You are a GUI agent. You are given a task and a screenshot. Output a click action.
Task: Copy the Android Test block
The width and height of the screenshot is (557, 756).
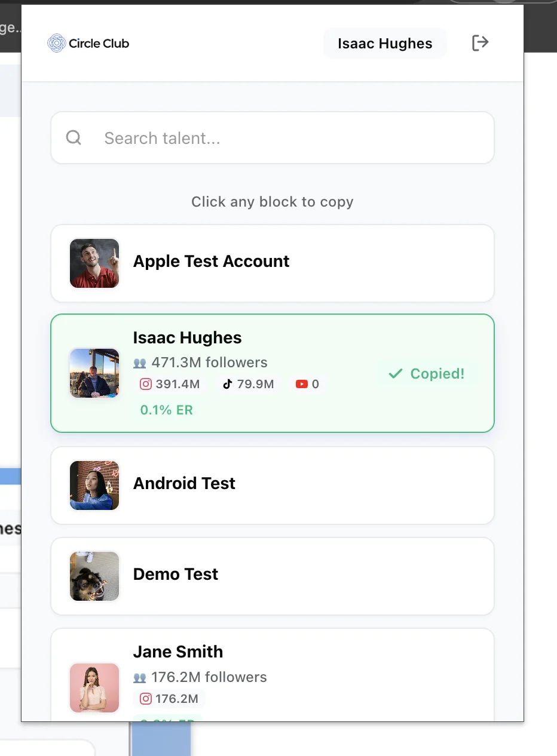[x=273, y=485]
